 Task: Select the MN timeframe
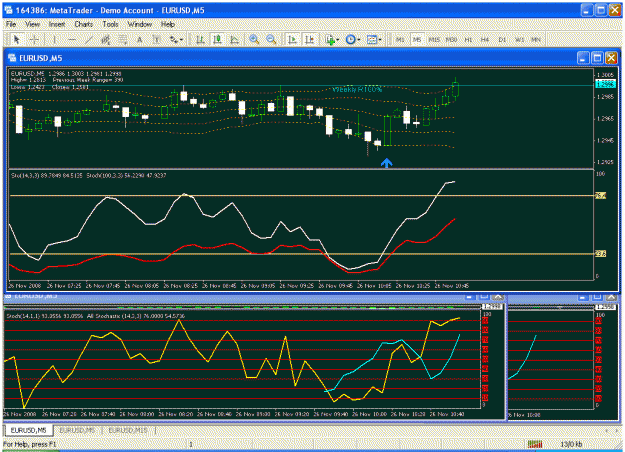coord(536,39)
